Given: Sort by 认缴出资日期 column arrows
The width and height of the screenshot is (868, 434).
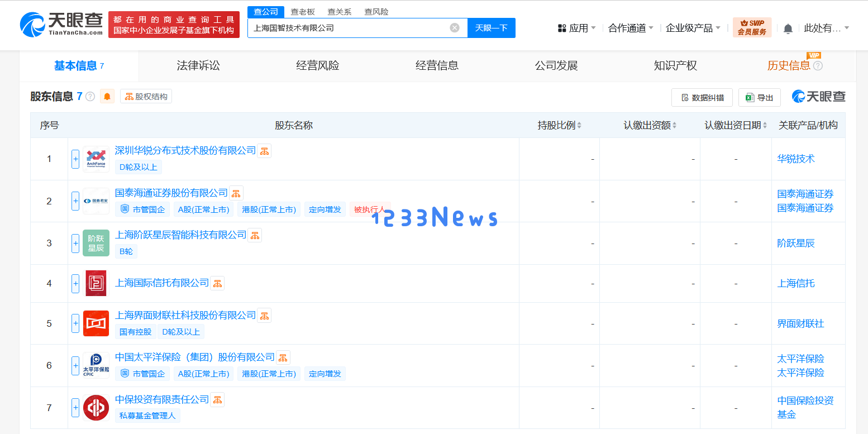Looking at the screenshot, I should 765,126.
